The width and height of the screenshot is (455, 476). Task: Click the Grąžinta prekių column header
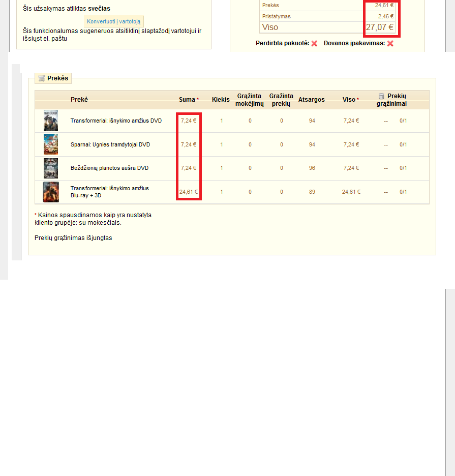(x=281, y=100)
